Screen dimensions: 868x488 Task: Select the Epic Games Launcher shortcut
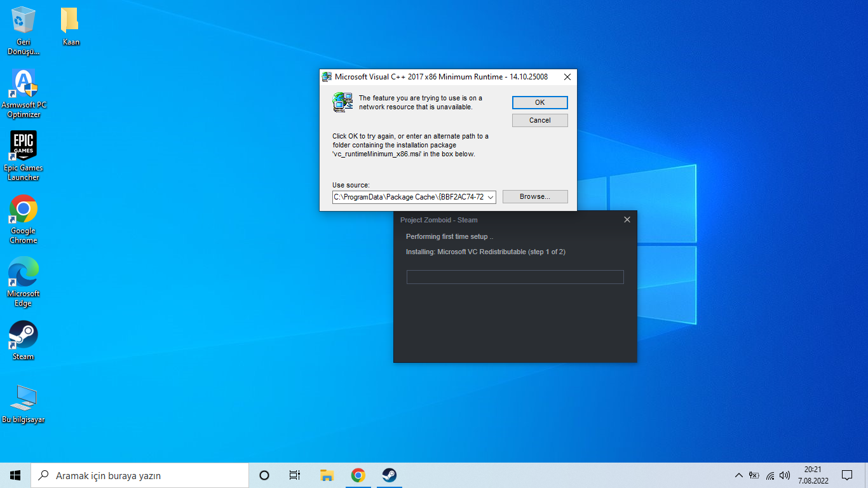pyautogui.click(x=24, y=156)
